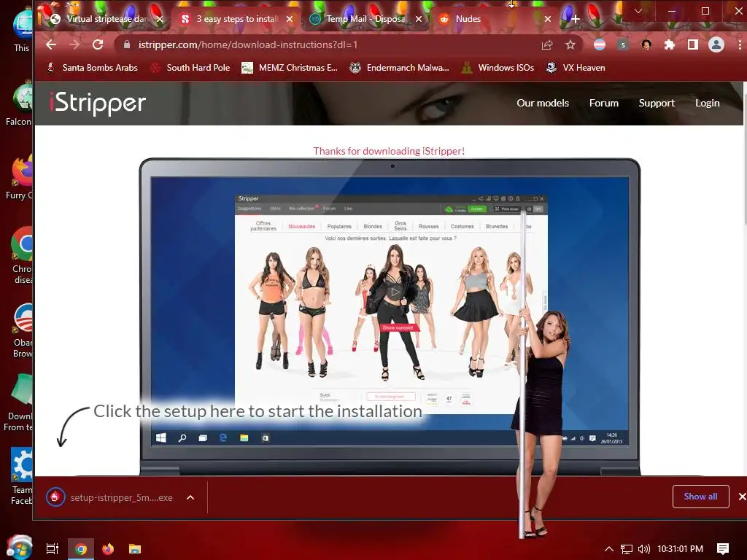Click the Thanks for downloading iStripper text

pos(389,151)
